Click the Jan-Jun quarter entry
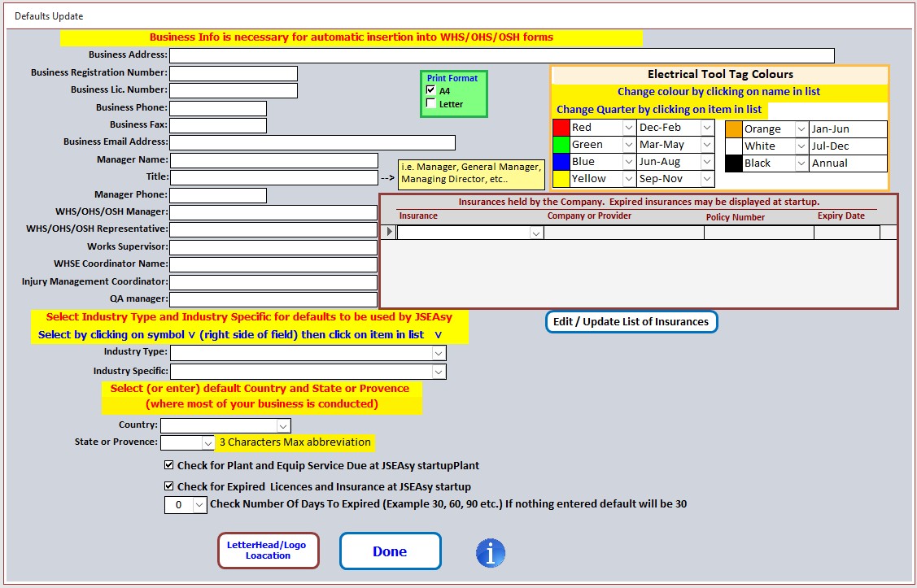The height and width of the screenshot is (588, 917). 848,129
